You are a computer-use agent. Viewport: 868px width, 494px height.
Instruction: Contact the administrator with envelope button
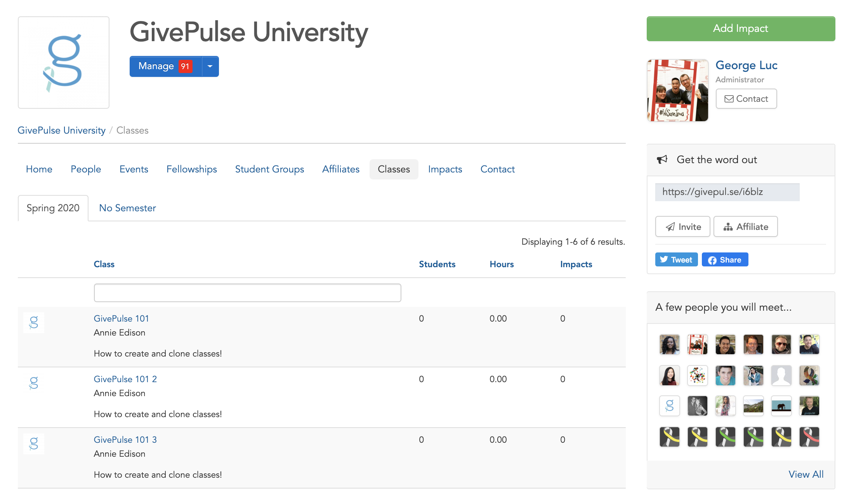coord(746,99)
